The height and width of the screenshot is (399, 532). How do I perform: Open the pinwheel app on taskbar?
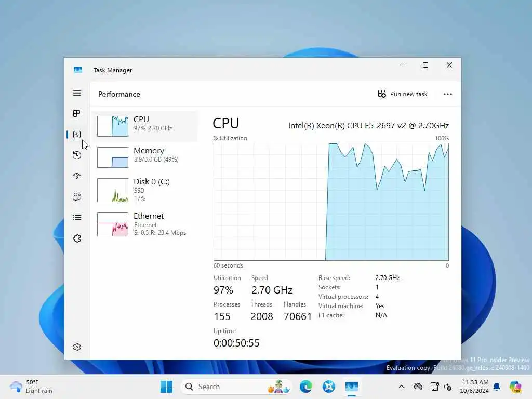point(329,387)
